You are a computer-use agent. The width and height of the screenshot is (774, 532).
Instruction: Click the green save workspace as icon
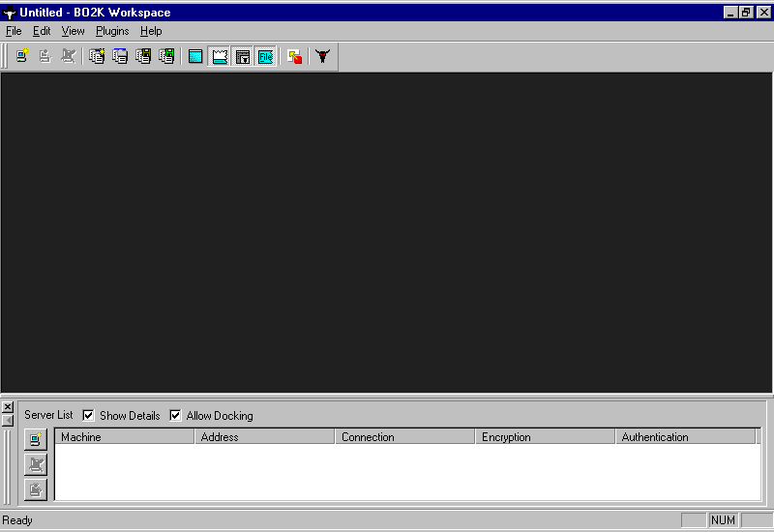[166, 56]
